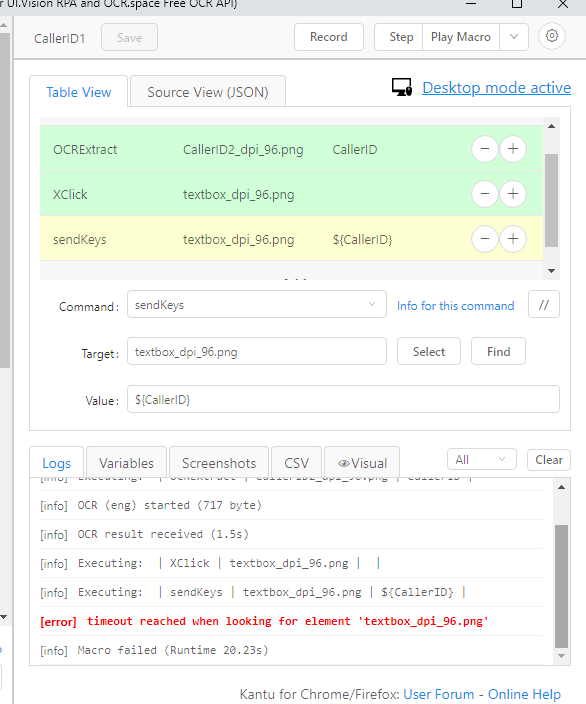Open the Play Macro dropdown arrow

pos(514,37)
